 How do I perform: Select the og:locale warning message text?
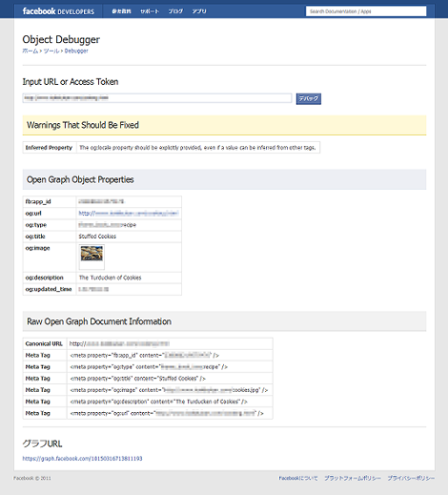pyautogui.click(x=197, y=148)
